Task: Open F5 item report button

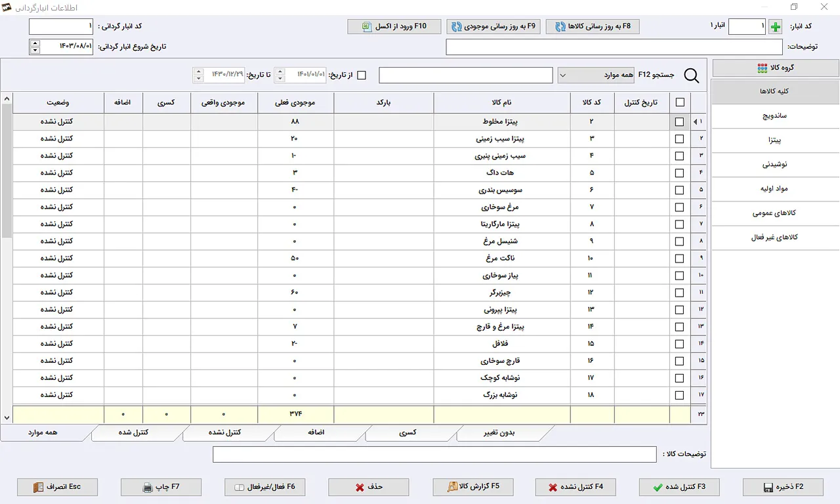Action: pyautogui.click(x=472, y=487)
